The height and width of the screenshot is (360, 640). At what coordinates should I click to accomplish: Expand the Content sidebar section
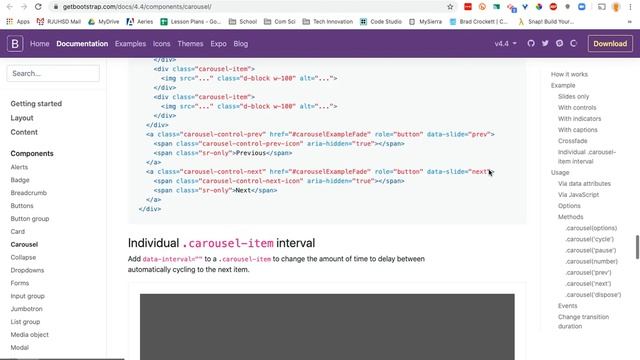coord(24,132)
